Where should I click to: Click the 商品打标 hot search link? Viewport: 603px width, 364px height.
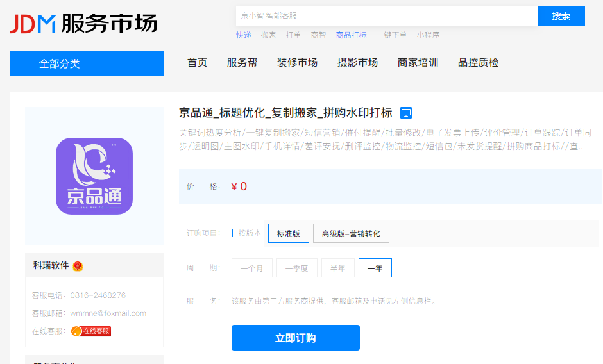pos(351,35)
